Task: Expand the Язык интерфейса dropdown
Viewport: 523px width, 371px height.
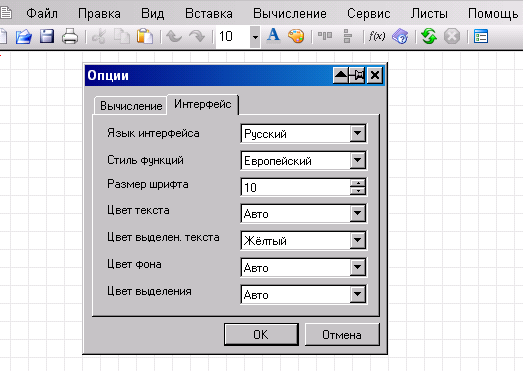Action: point(358,133)
